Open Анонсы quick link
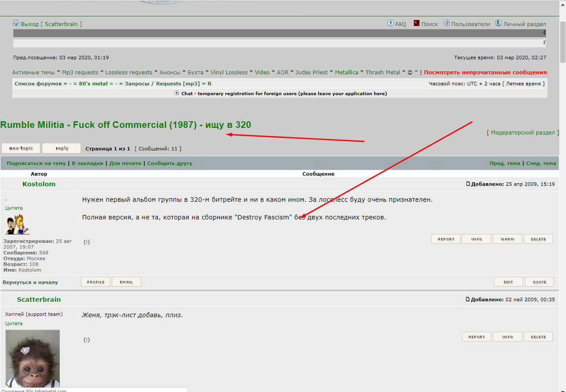The height and width of the screenshot is (392, 566). click(x=170, y=73)
